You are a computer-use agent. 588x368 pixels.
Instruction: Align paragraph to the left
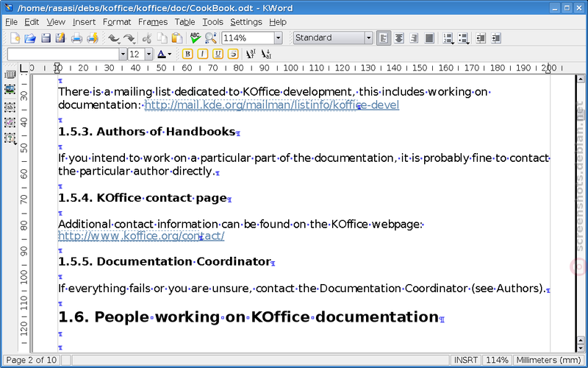point(383,38)
